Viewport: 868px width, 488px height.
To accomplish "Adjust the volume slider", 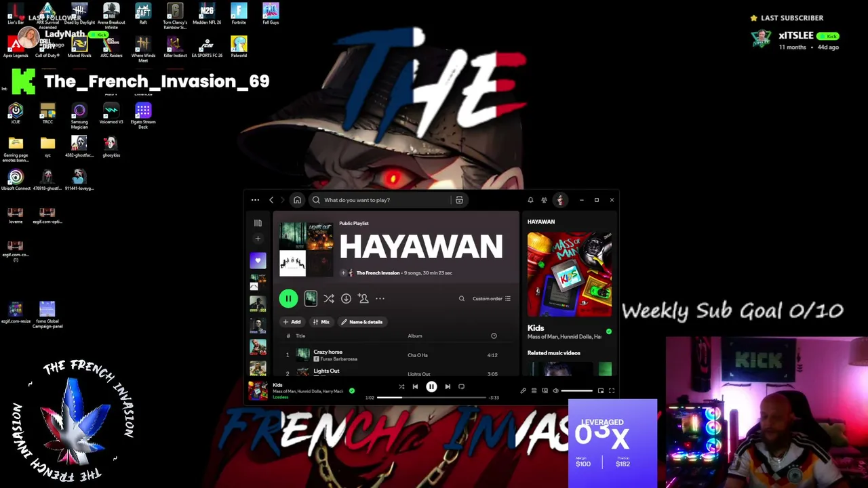I will point(576,390).
